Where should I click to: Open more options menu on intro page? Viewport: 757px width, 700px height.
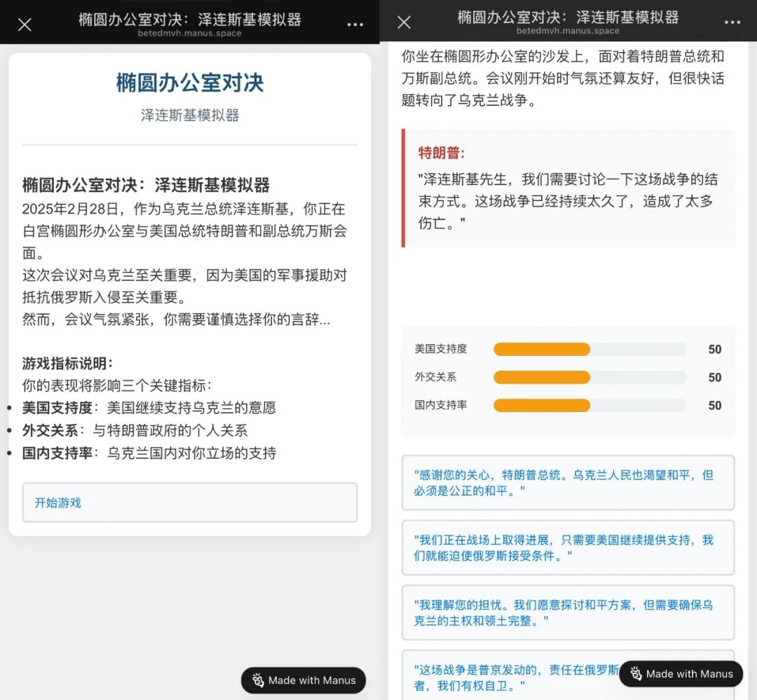point(355,25)
